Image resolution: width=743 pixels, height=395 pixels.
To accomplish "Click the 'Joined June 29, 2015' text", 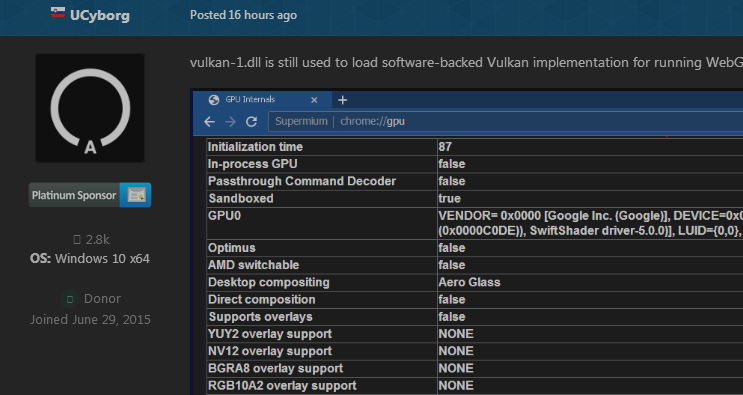I will [90, 320].
